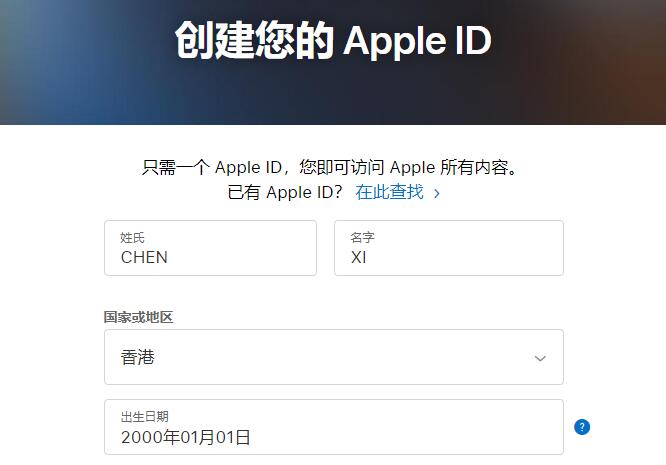Focus the 名字 input field

pyautogui.click(x=449, y=248)
